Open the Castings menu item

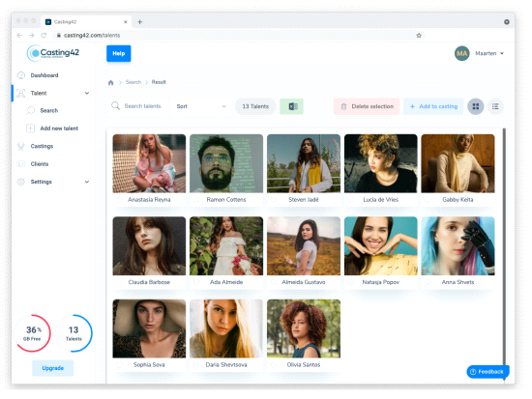coord(42,146)
